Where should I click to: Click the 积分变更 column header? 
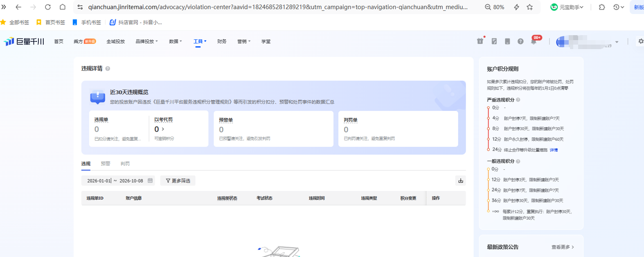click(408, 198)
